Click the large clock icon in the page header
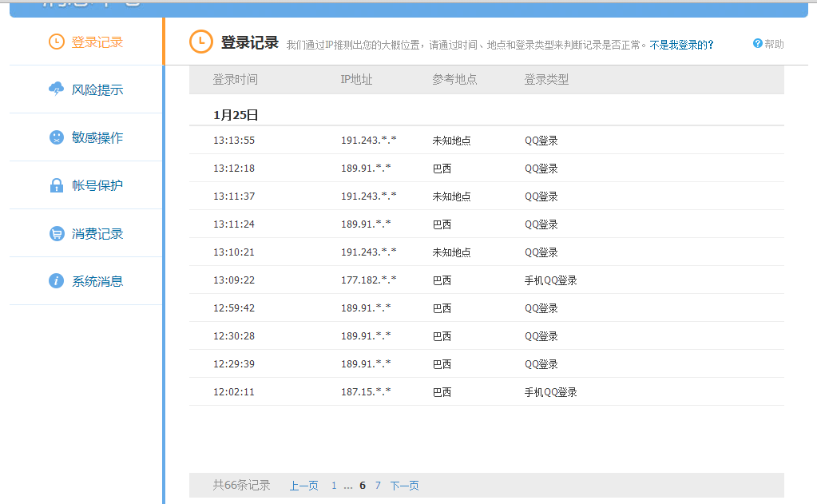The width and height of the screenshot is (817, 504). pyautogui.click(x=201, y=42)
